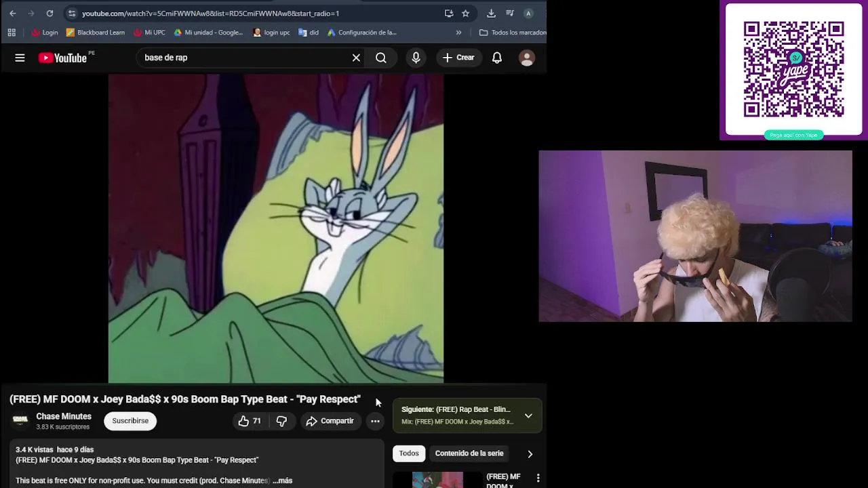Click the YouTube watch URL in address bar
Screen dimensions: 868x488
(210, 14)
